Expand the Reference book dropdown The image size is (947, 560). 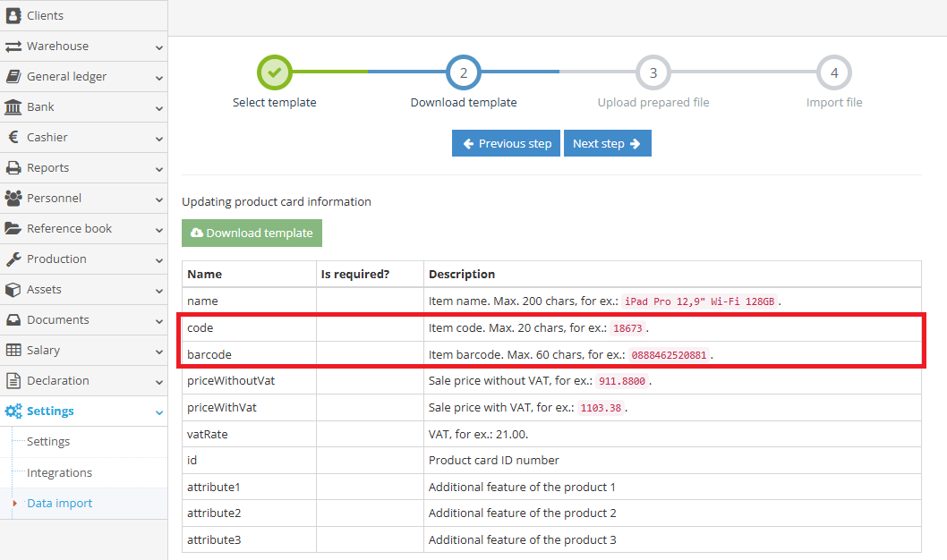coord(159,228)
